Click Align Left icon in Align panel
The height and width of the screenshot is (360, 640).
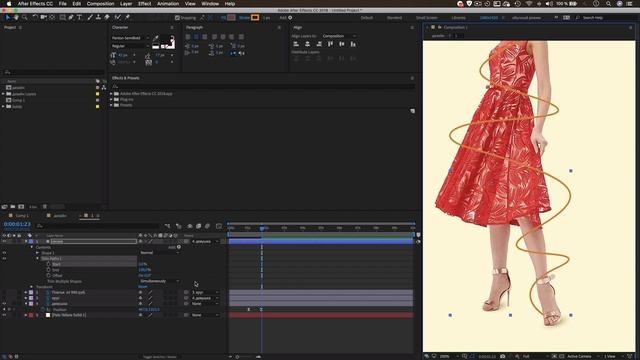[296, 44]
